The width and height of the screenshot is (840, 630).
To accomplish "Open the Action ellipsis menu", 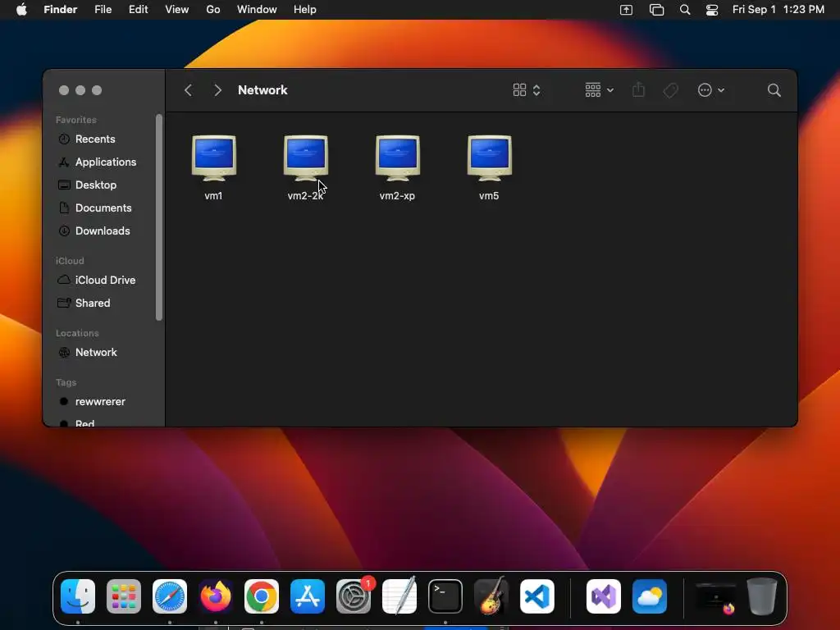I will (711, 90).
